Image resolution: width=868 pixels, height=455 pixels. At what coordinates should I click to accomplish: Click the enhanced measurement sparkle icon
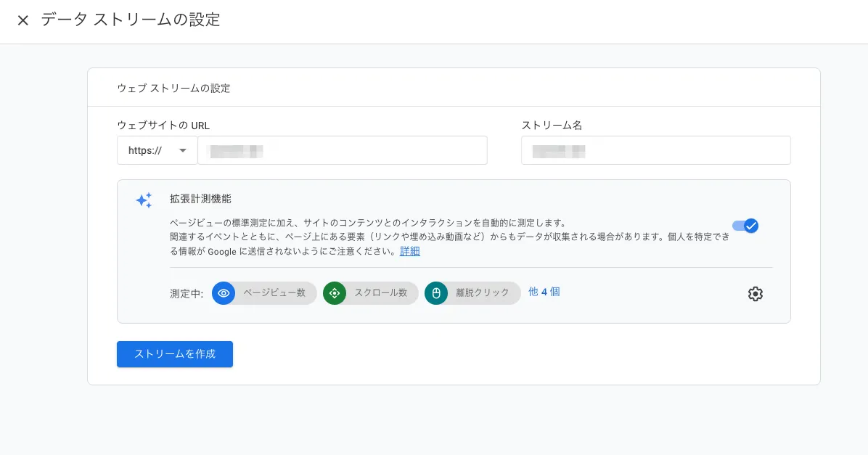tap(144, 200)
